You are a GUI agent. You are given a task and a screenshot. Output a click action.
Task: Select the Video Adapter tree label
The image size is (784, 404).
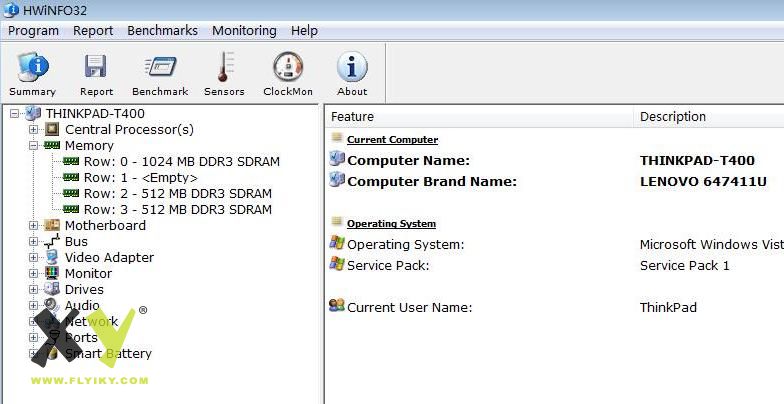coord(110,258)
